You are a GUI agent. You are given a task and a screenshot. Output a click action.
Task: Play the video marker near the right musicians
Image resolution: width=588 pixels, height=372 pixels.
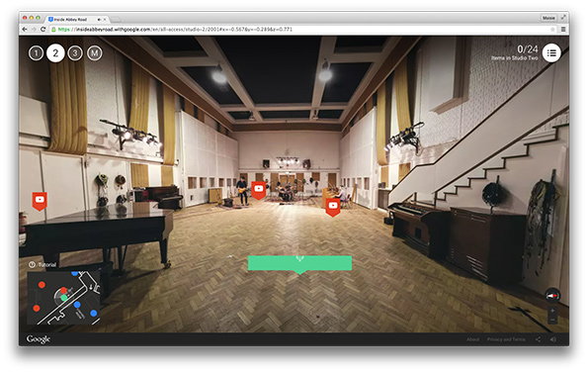(333, 207)
